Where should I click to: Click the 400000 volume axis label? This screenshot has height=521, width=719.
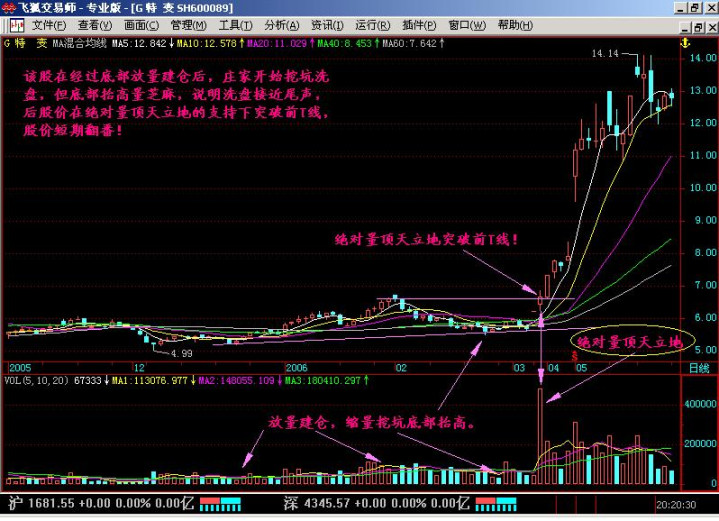click(x=700, y=404)
